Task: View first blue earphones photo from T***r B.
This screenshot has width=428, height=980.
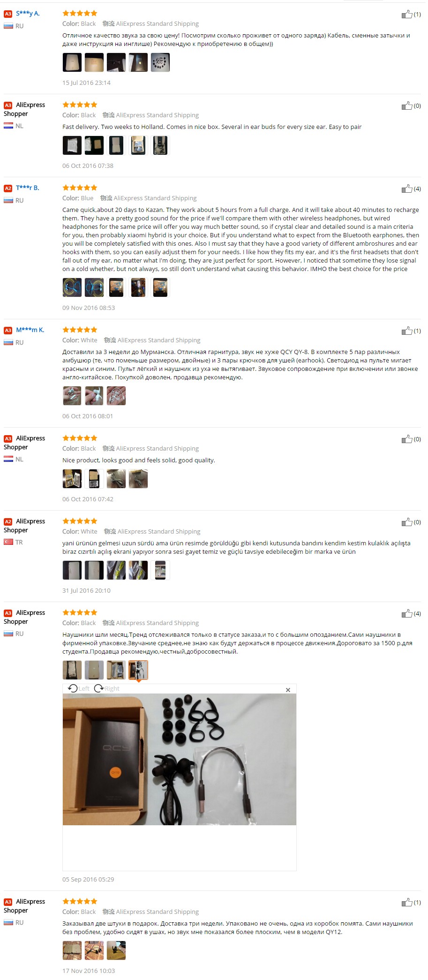Action: (x=72, y=287)
